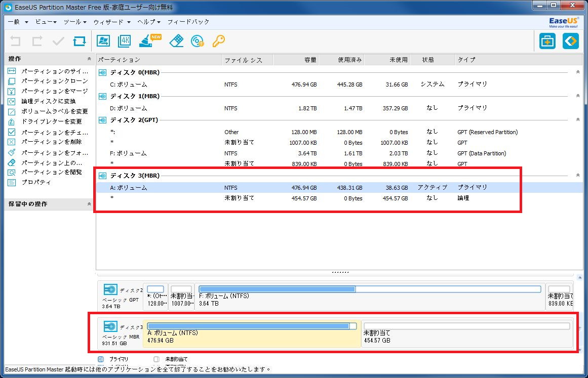
Task: Launch the NEW cleanup and optimization tool
Action: pyautogui.click(x=149, y=40)
